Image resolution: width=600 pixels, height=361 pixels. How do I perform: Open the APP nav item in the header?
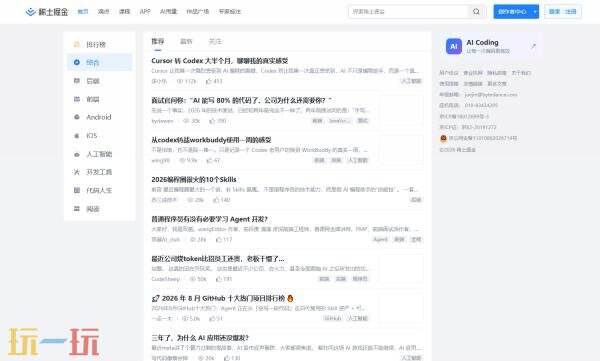(145, 12)
